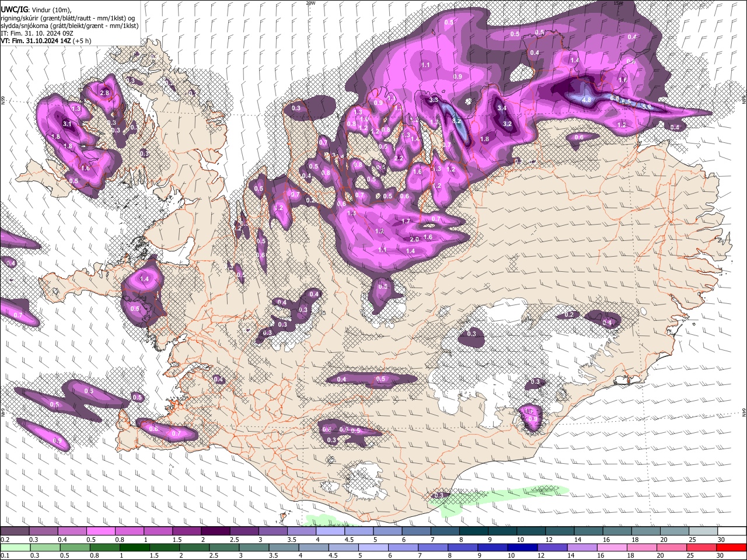Pick the deep blue rain swatch starting at 10
The height and width of the screenshot is (560, 747).
pyautogui.click(x=523, y=547)
